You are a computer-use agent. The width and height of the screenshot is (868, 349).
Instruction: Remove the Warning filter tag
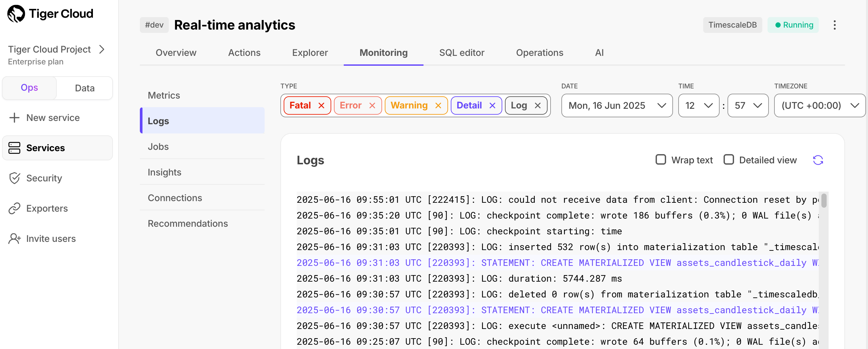pyautogui.click(x=438, y=105)
